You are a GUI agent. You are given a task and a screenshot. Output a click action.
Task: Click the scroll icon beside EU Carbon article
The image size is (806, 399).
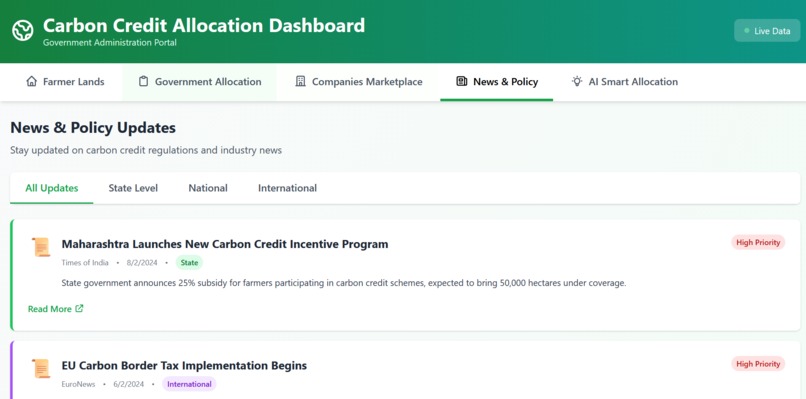pyautogui.click(x=41, y=369)
